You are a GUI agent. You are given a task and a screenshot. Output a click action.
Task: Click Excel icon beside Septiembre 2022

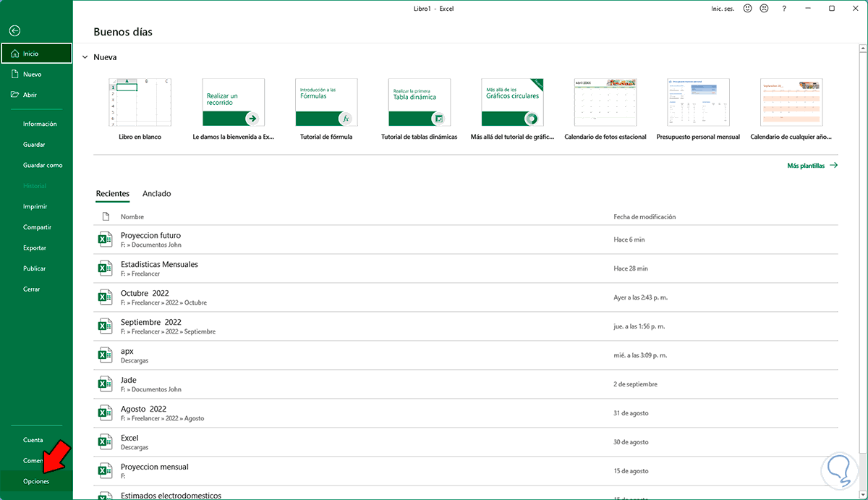pyautogui.click(x=105, y=326)
